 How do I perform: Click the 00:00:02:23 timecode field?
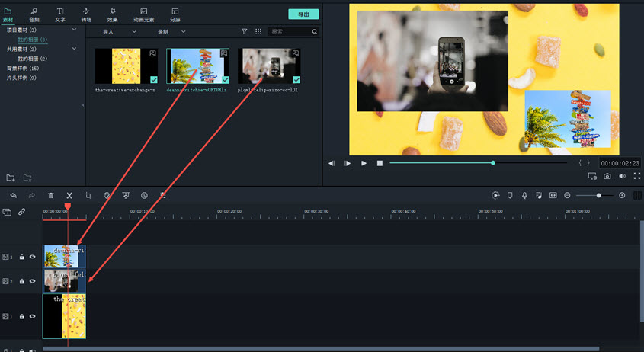tap(620, 163)
